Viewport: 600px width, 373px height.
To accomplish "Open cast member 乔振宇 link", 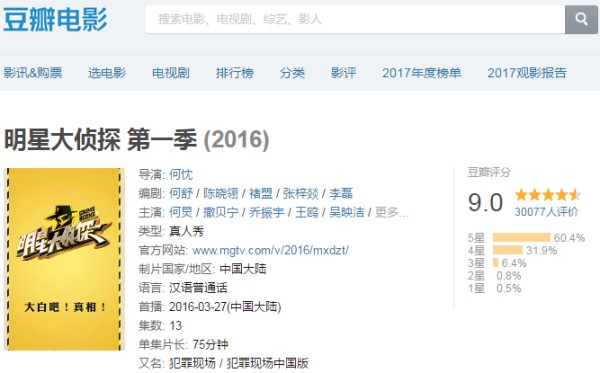I will (x=266, y=212).
